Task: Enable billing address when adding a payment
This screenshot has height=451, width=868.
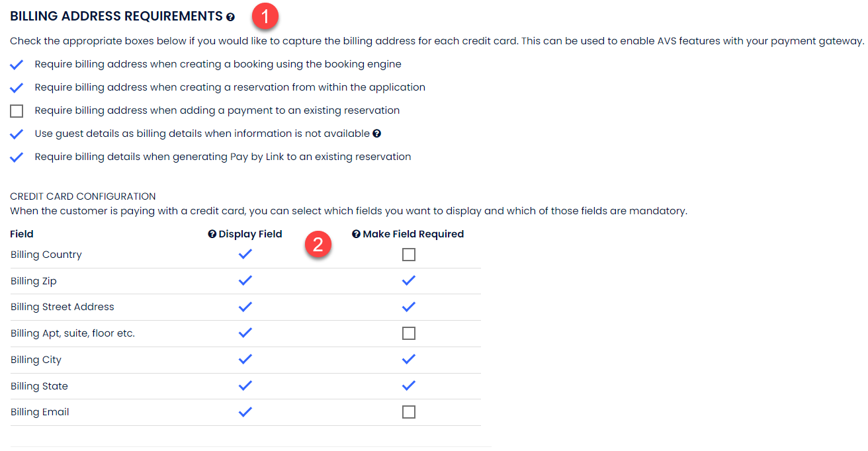Action: [17, 111]
